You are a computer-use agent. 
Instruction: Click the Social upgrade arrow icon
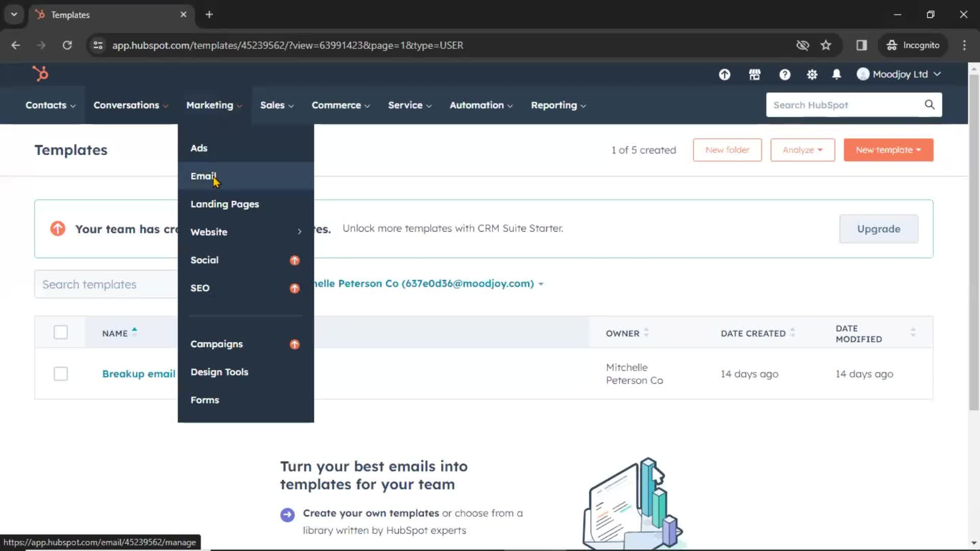pos(294,260)
